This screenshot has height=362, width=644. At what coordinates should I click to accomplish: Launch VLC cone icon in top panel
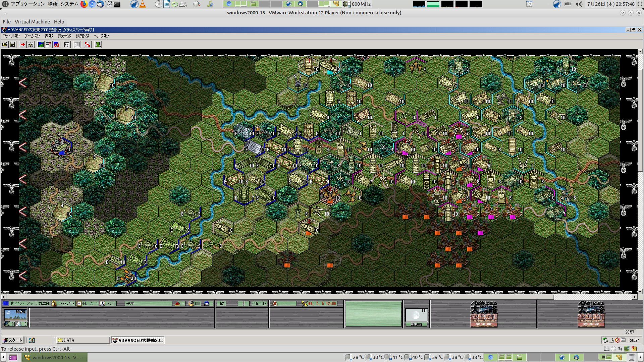point(143,4)
